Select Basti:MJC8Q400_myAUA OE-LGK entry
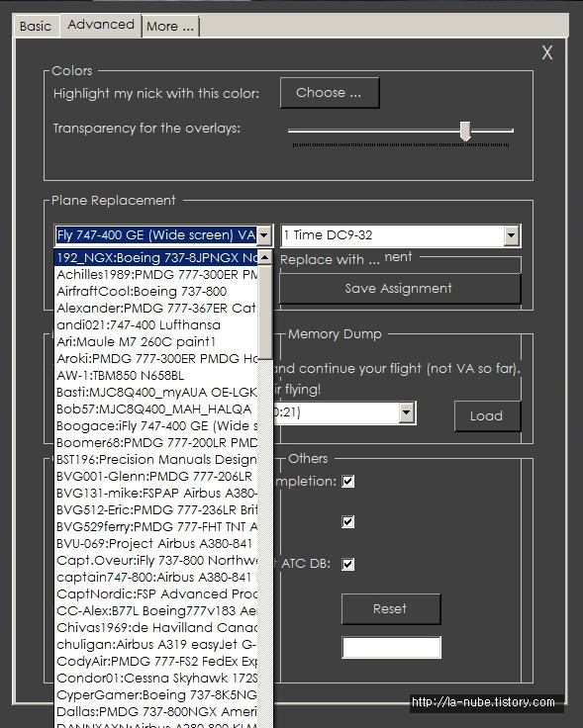 pos(156,392)
